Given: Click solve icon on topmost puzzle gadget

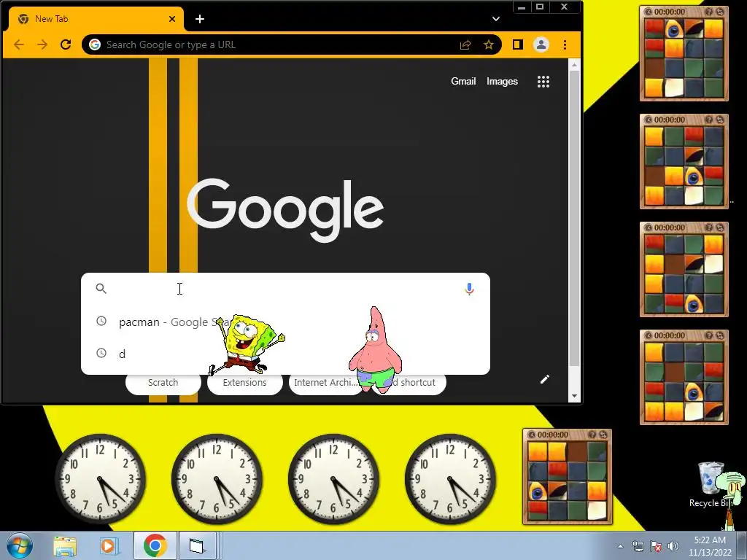Looking at the screenshot, I should [720, 12].
